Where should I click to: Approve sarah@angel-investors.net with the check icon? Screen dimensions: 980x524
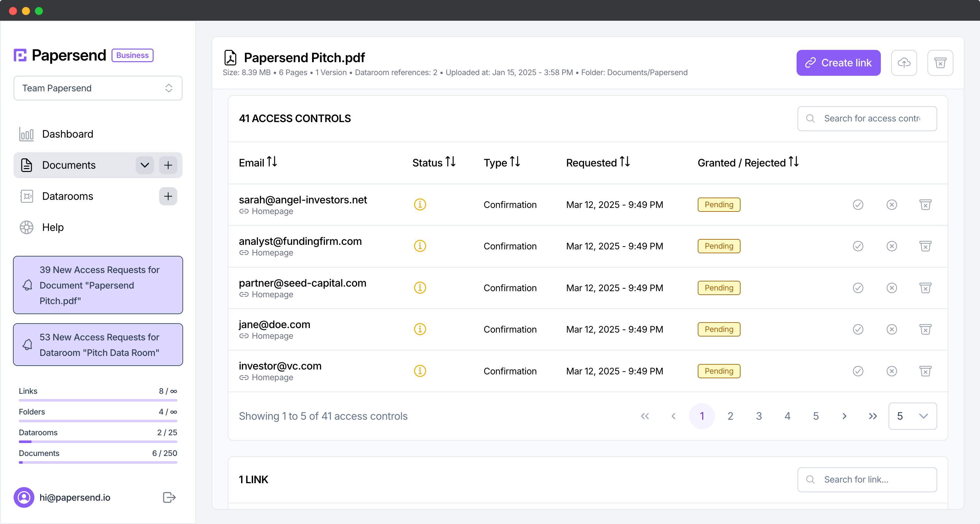coord(857,205)
